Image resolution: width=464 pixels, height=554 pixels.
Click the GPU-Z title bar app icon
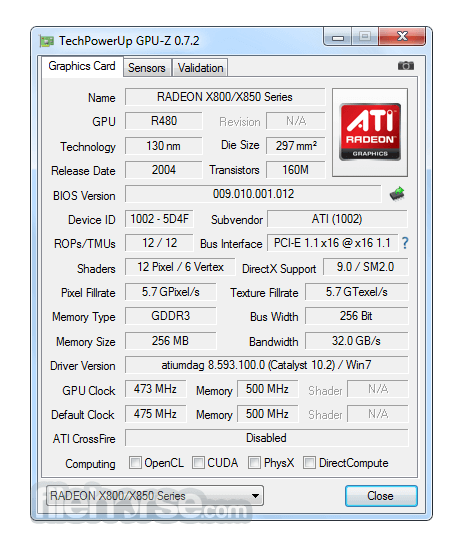point(46,41)
